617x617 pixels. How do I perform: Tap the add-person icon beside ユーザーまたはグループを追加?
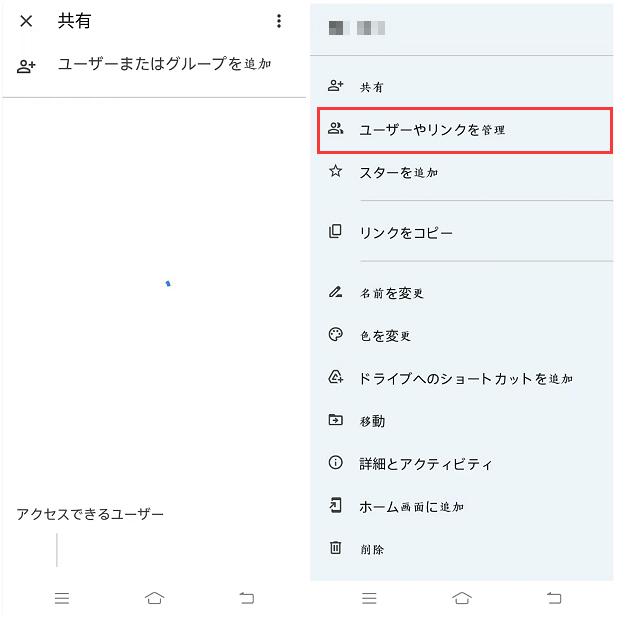pyautogui.click(x=27, y=66)
